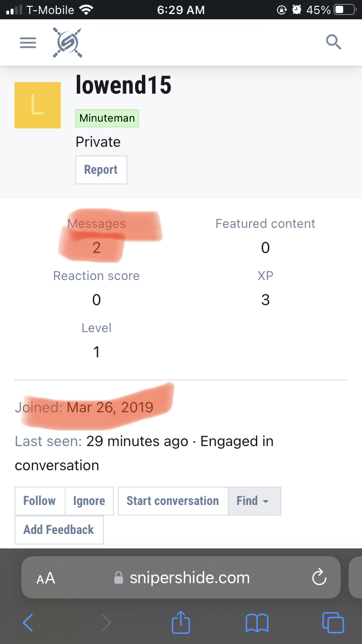
Task: Tap the snipershide.com address field
Action: [x=189, y=578]
